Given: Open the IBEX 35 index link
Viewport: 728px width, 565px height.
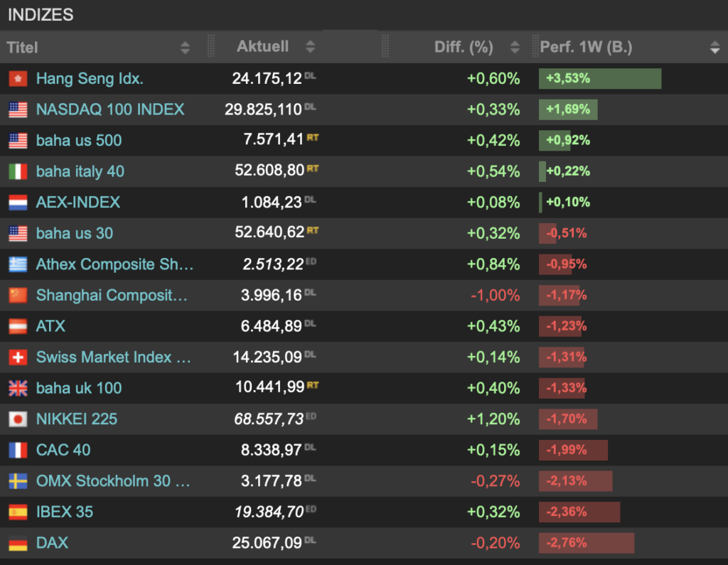Looking at the screenshot, I should 65,512.
